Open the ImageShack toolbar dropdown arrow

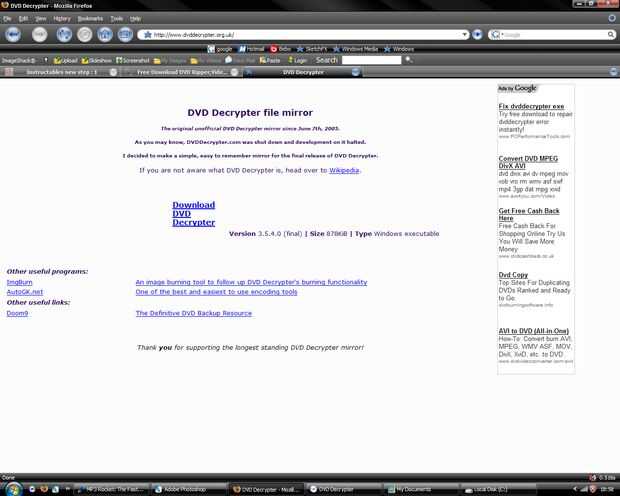(x=46, y=60)
